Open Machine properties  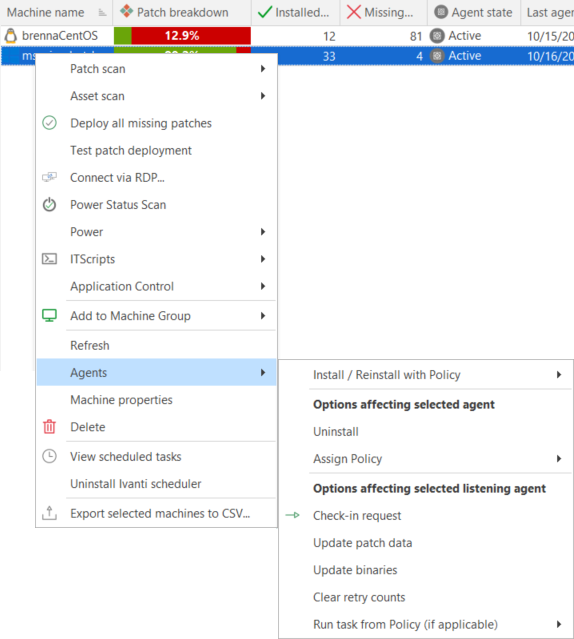pyautogui.click(x=156, y=399)
